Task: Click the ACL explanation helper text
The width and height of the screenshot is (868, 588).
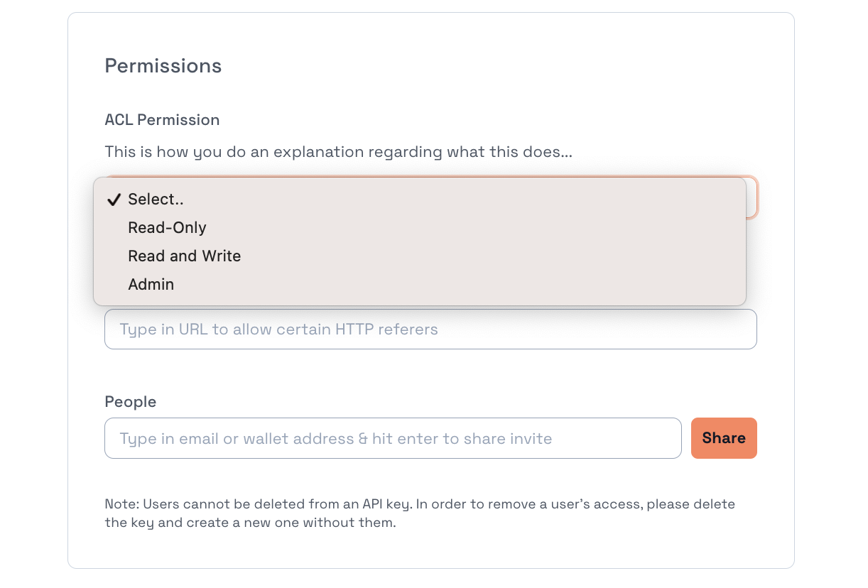Action: click(x=338, y=152)
